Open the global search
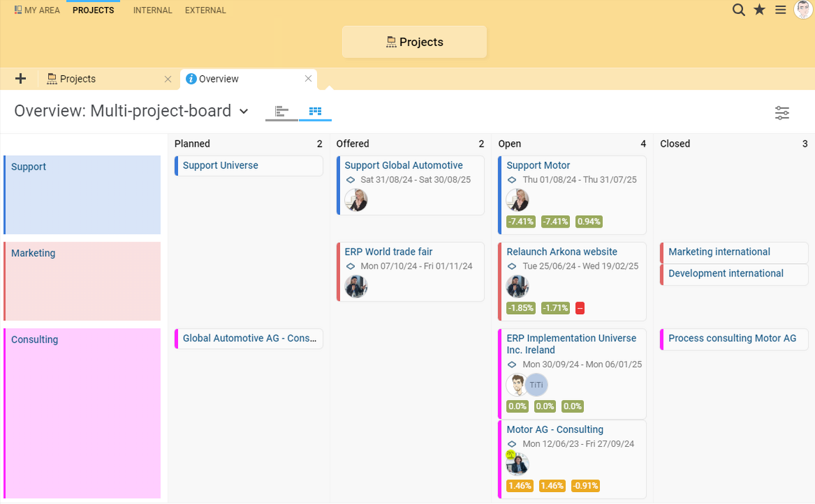815x504 pixels. pos(738,10)
